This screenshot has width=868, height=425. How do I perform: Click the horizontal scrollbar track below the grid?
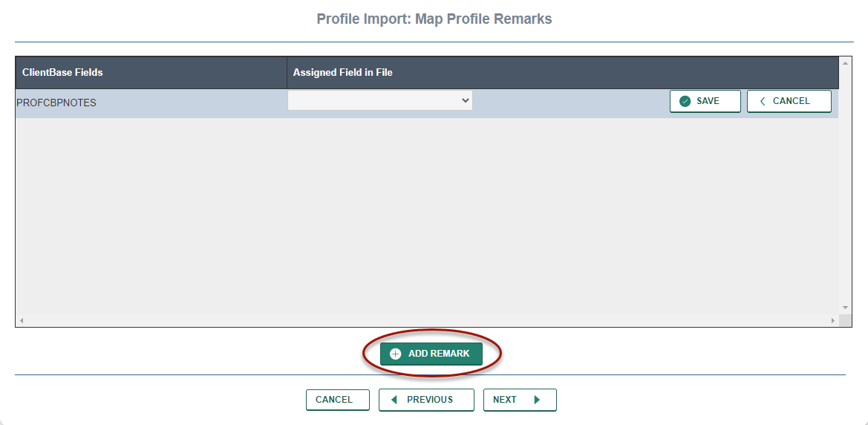click(x=427, y=320)
